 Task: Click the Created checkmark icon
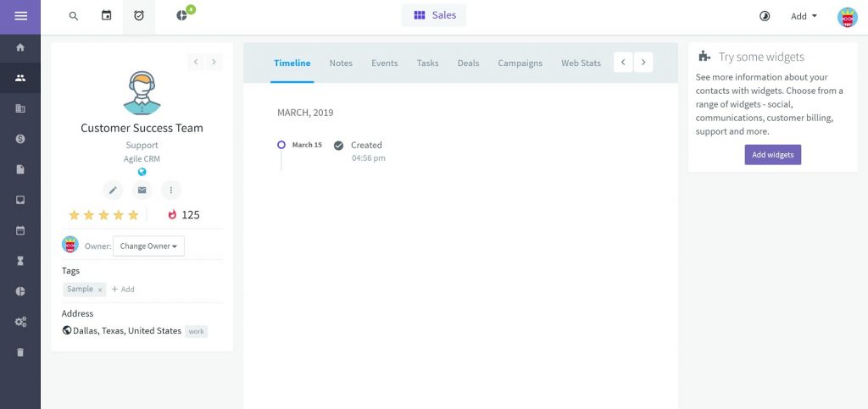(x=339, y=146)
